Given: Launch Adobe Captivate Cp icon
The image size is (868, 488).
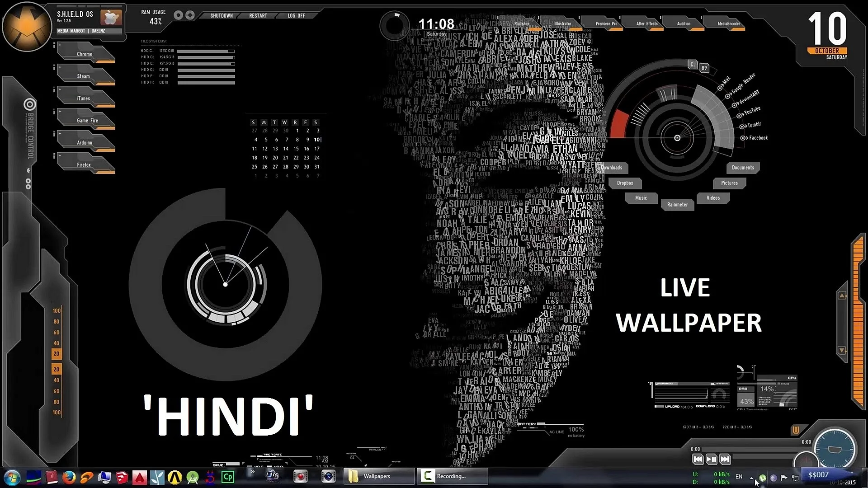Looking at the screenshot, I should (x=228, y=477).
